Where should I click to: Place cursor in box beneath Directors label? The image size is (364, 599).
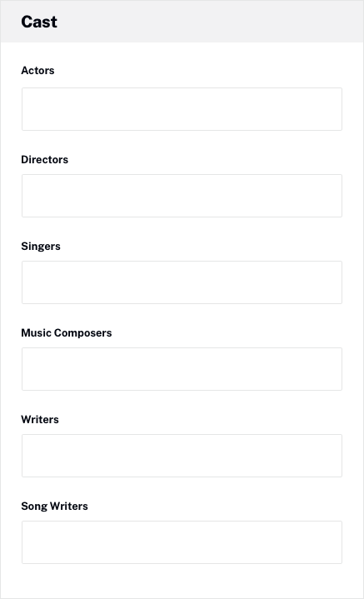click(x=182, y=196)
